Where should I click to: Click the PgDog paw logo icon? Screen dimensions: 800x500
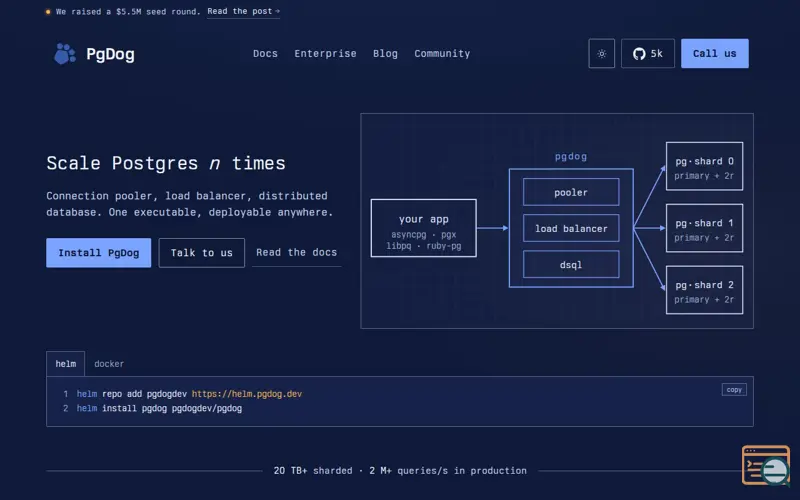tap(65, 54)
